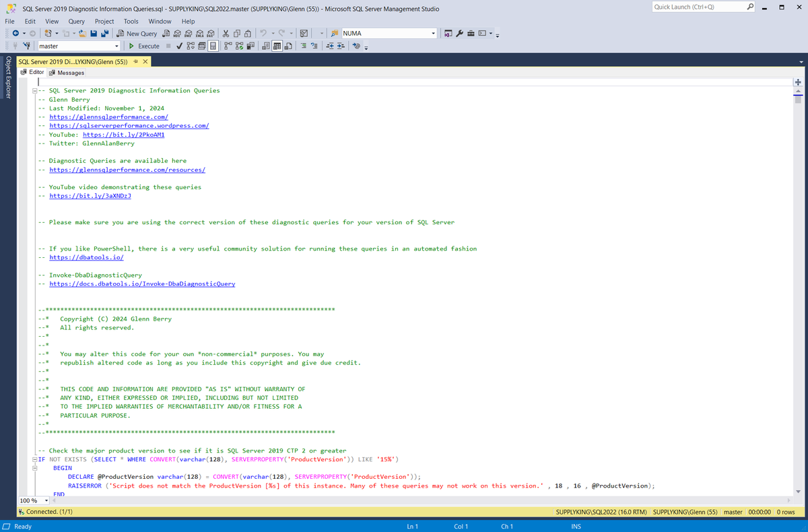Toggle Include Live Query Statistics
The height and width of the screenshot is (532, 808).
tap(240, 46)
